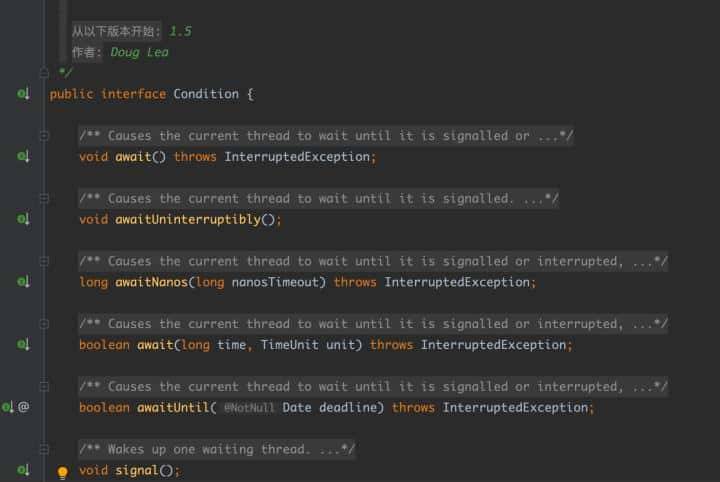Expand folded comment above awaitUninterruptibly
Viewport: 720px width, 482px height.
[x=44, y=199]
